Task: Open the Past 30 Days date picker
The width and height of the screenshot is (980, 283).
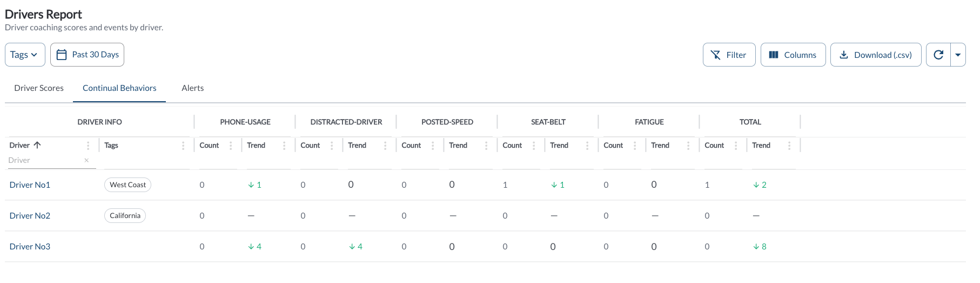Action: [x=87, y=55]
